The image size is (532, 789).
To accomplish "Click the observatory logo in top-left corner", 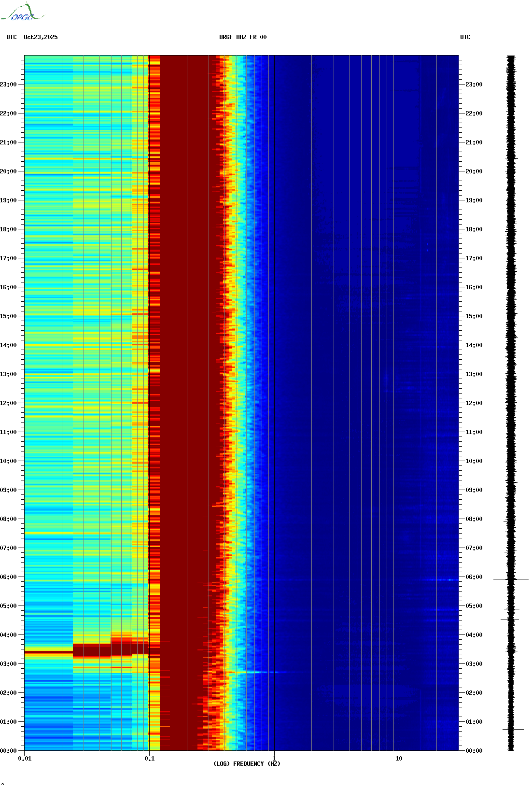I will [x=22, y=13].
